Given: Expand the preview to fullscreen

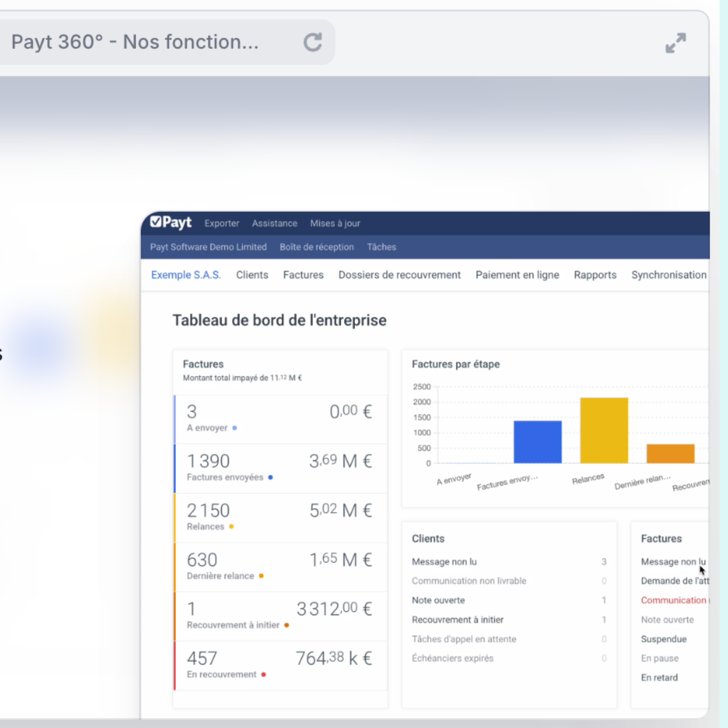Looking at the screenshot, I should [x=676, y=43].
